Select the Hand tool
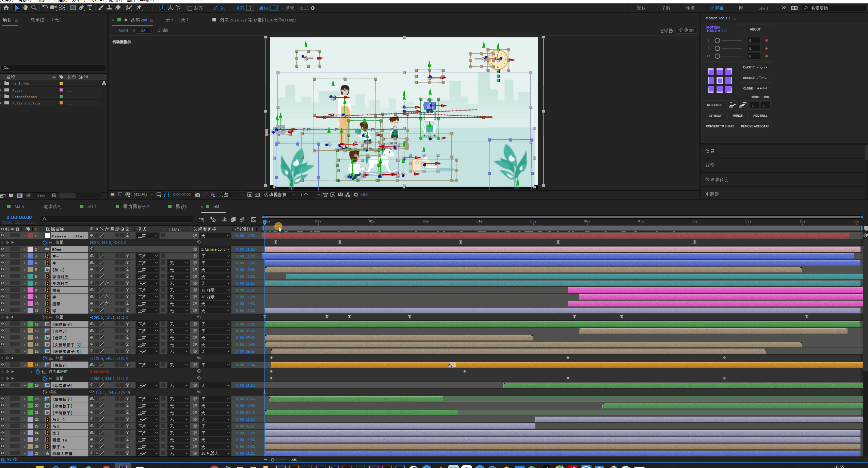 pos(26,7)
